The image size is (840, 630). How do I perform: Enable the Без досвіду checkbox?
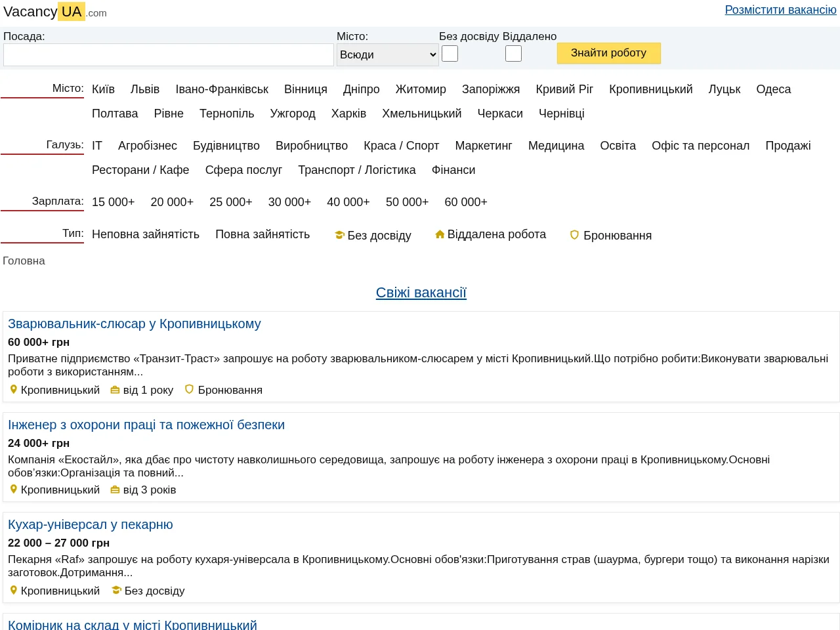pos(450,54)
